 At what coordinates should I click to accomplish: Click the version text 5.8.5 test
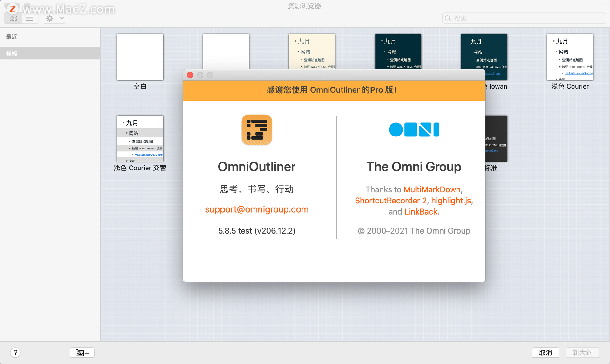pos(257,231)
